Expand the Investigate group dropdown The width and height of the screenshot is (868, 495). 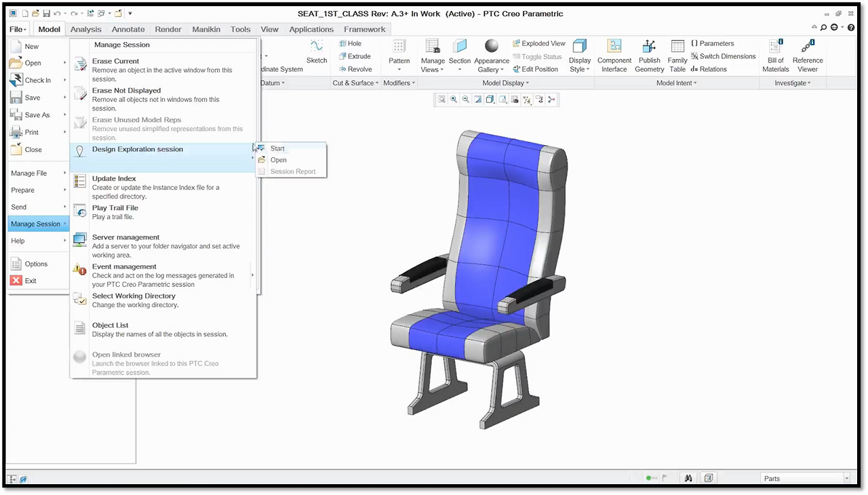793,83
